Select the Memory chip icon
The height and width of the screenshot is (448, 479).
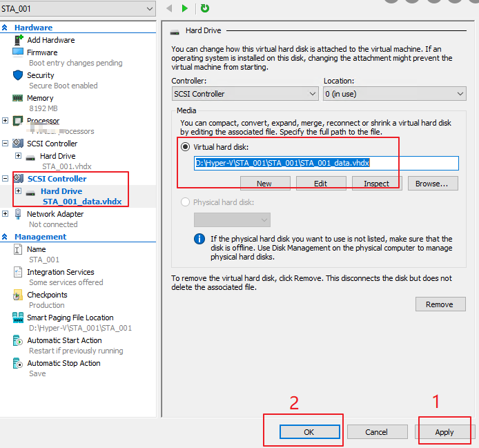pyautogui.click(x=19, y=98)
